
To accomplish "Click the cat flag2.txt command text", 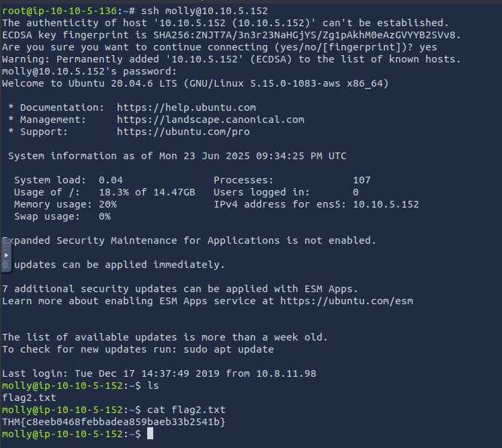I will (186, 410).
